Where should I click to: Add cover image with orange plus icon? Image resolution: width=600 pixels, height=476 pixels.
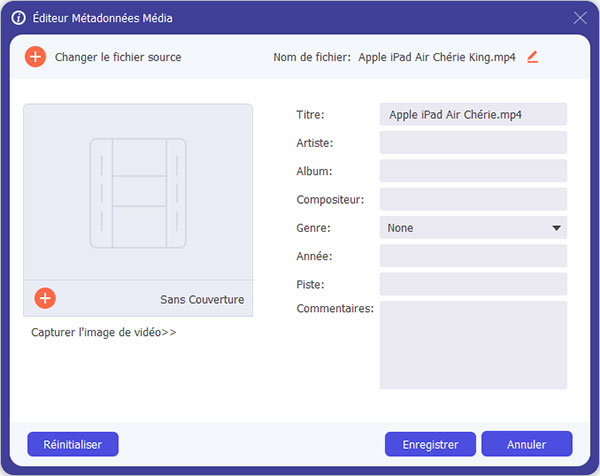pyautogui.click(x=45, y=298)
